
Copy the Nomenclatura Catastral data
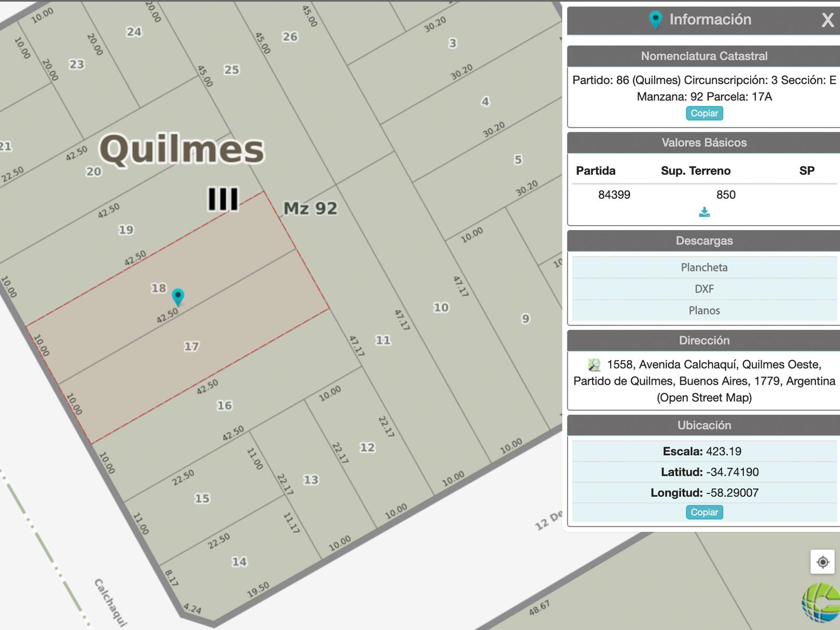704,113
